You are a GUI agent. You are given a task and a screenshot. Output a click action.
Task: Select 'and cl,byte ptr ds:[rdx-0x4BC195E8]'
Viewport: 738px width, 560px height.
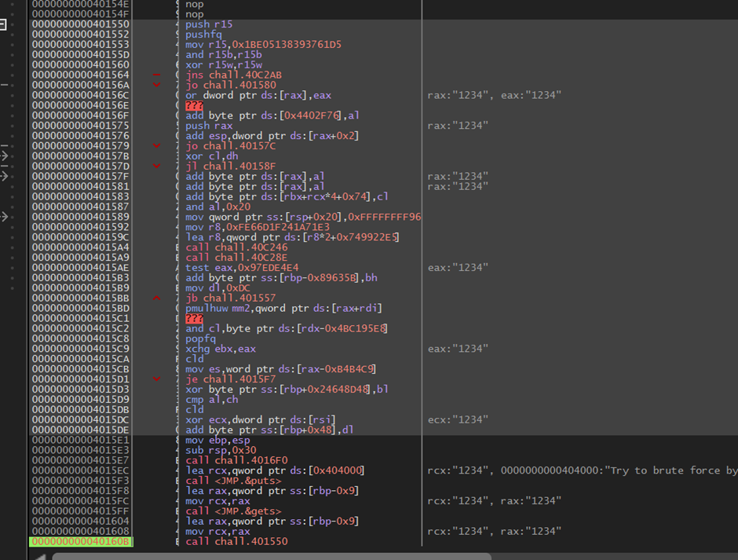287,329
